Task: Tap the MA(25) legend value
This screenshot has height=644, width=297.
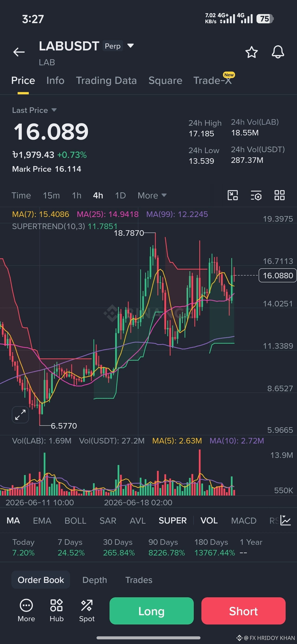Action: pos(108,214)
